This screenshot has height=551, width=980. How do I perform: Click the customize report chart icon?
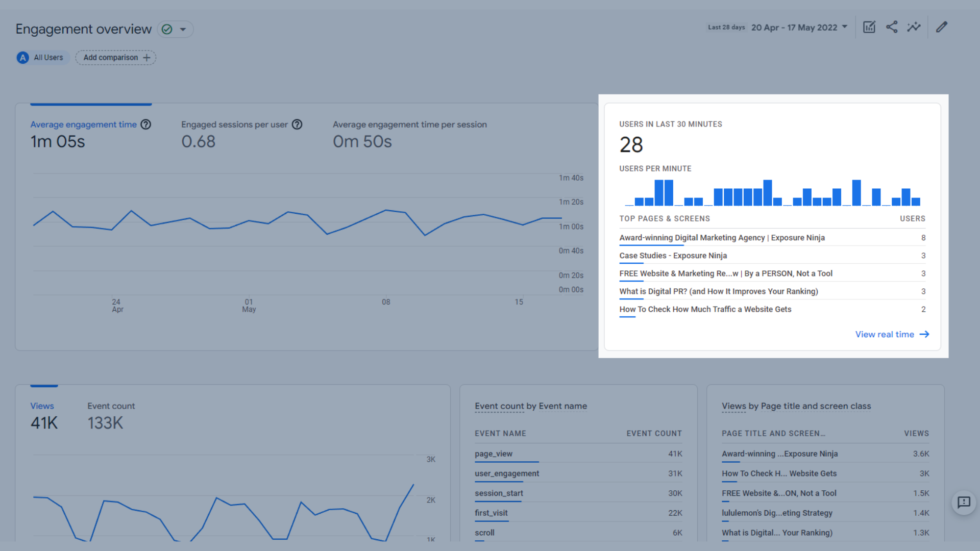(869, 27)
